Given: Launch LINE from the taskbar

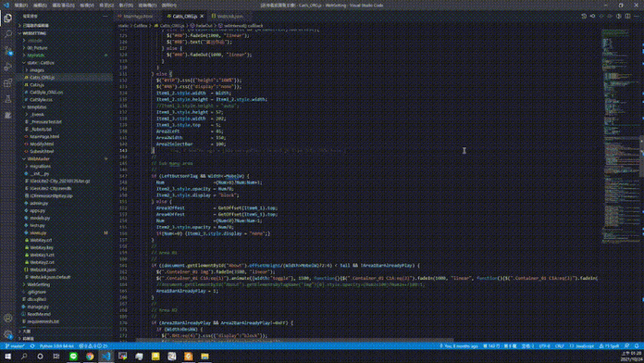Looking at the screenshot, I should coord(73,356).
